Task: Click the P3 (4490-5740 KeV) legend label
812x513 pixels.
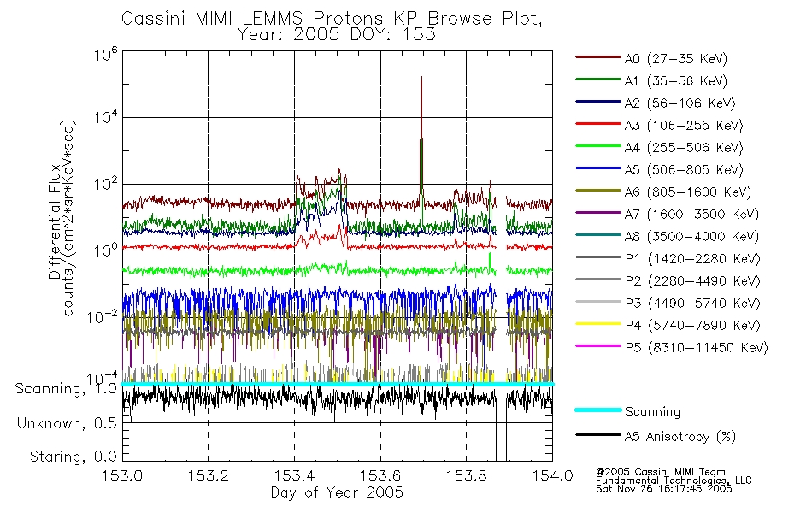Action: 692,304
